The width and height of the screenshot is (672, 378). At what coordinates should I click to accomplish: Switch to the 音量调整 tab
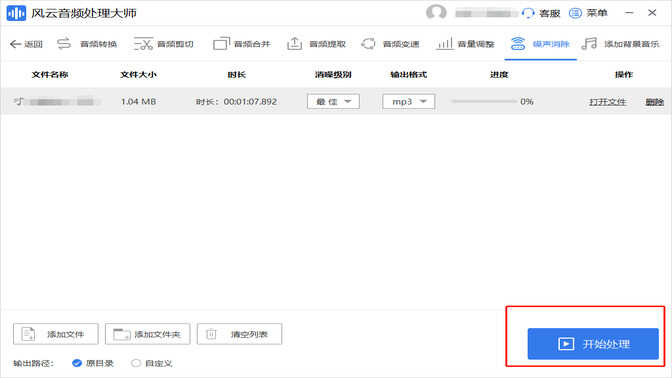pos(465,44)
